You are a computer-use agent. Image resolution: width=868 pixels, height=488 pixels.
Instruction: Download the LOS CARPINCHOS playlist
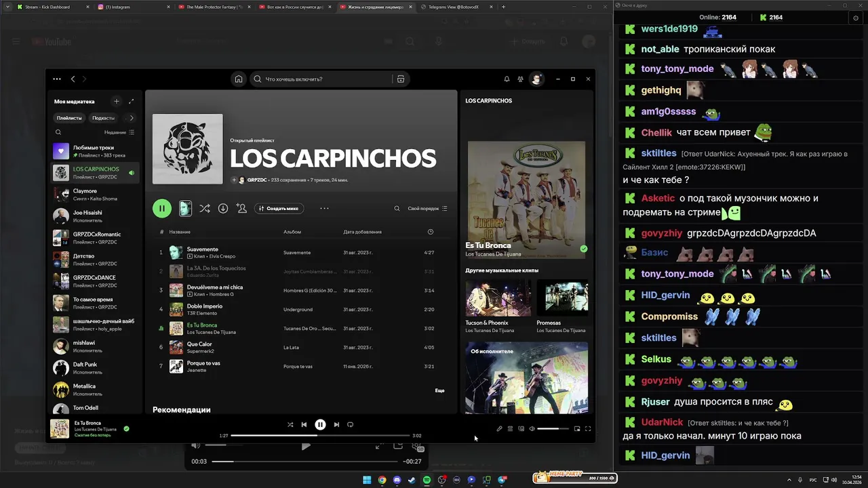pos(223,208)
